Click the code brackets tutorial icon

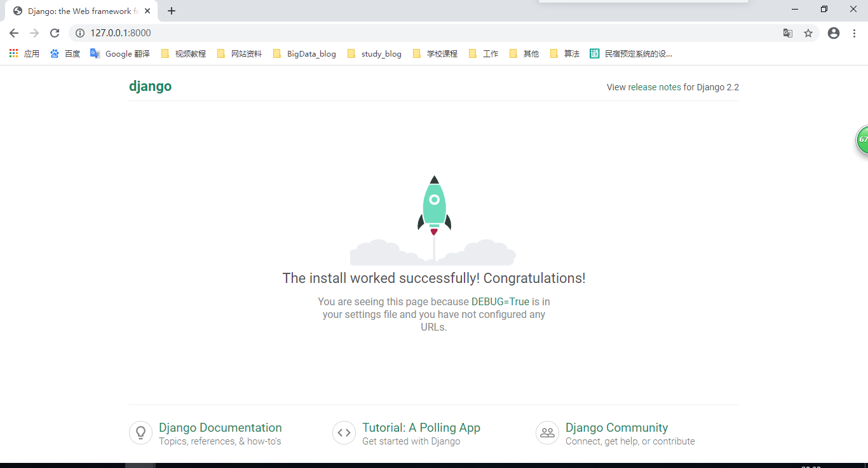pyautogui.click(x=344, y=433)
